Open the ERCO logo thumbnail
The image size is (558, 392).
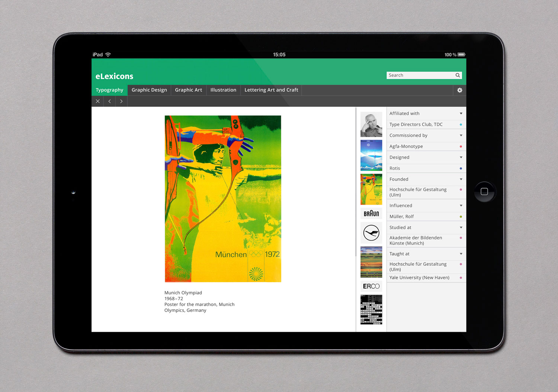tap(371, 286)
